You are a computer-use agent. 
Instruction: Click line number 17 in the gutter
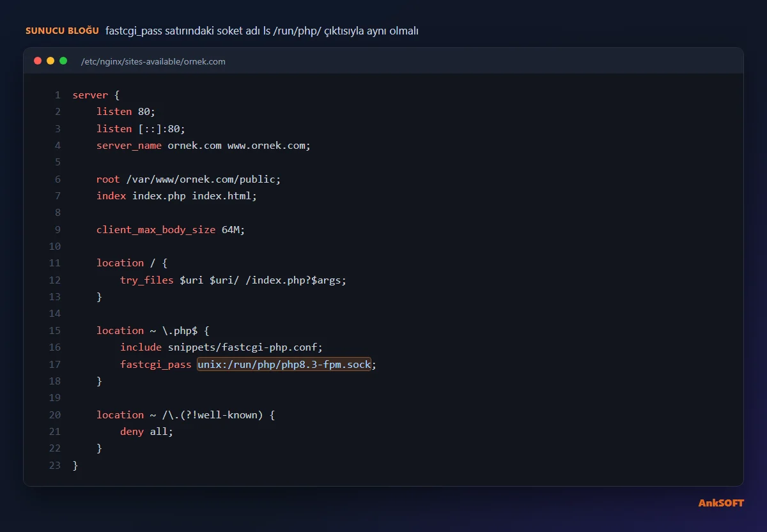(x=54, y=365)
